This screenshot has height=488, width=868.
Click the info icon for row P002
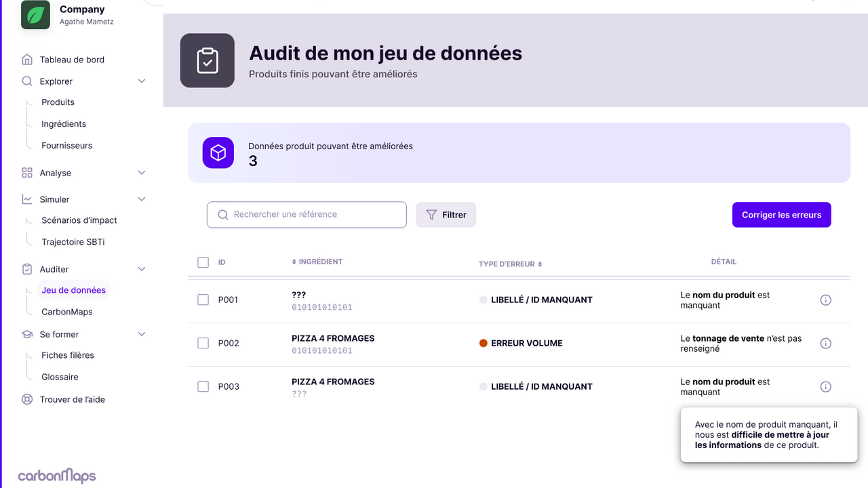pyautogui.click(x=825, y=344)
